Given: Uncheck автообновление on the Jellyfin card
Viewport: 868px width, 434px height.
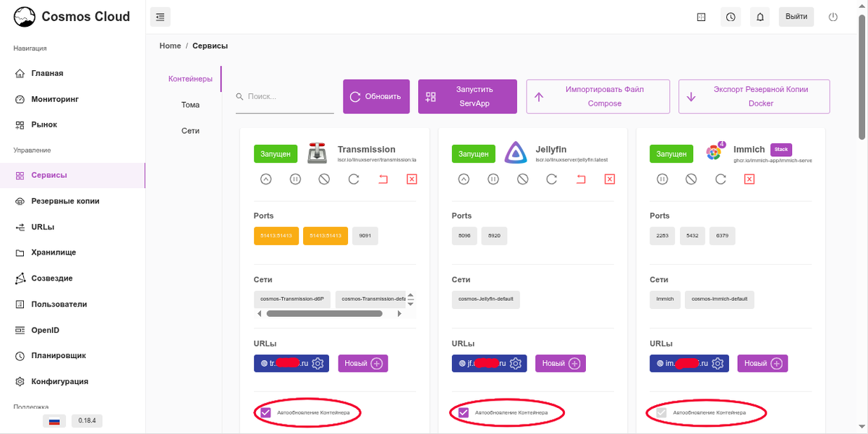Looking at the screenshot, I should [x=462, y=412].
